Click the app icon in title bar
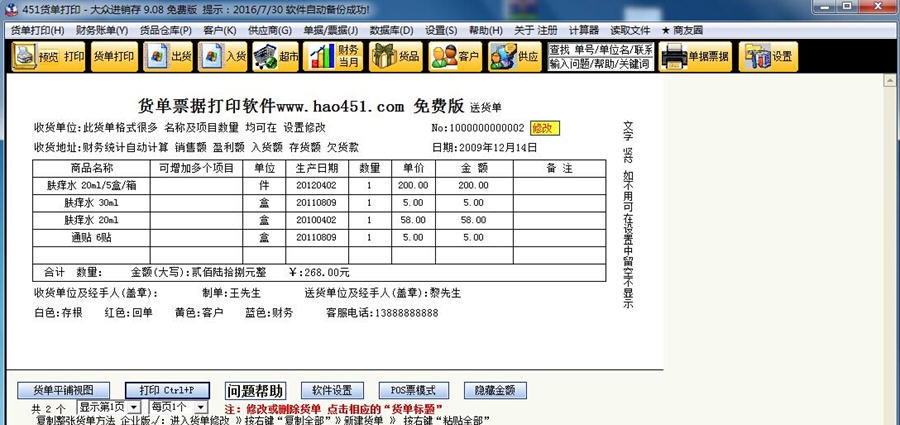The height and width of the screenshot is (425, 900). click(x=10, y=10)
